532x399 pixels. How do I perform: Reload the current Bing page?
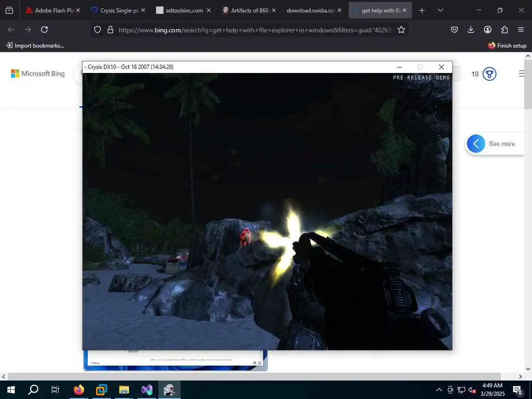click(44, 30)
